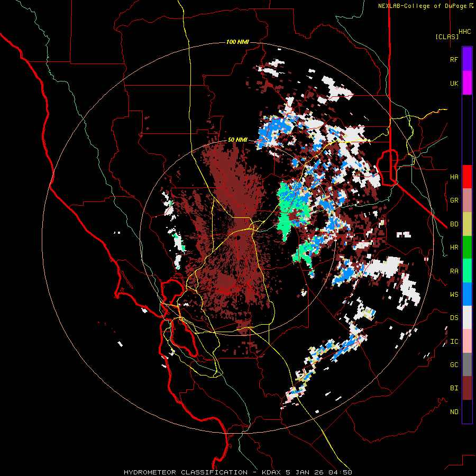The height and width of the screenshot is (476, 476).
Task: Click the 04:50 timestamp
Action: click(342, 472)
